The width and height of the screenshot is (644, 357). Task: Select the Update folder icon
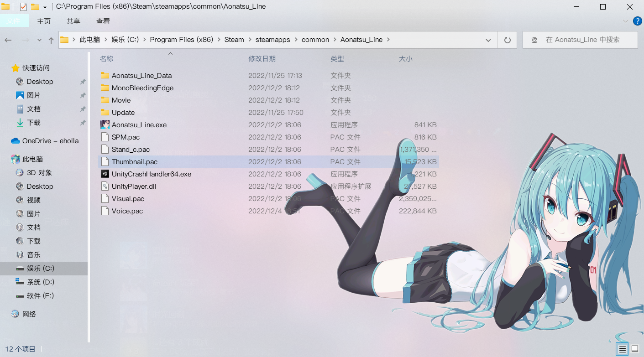pyautogui.click(x=105, y=113)
